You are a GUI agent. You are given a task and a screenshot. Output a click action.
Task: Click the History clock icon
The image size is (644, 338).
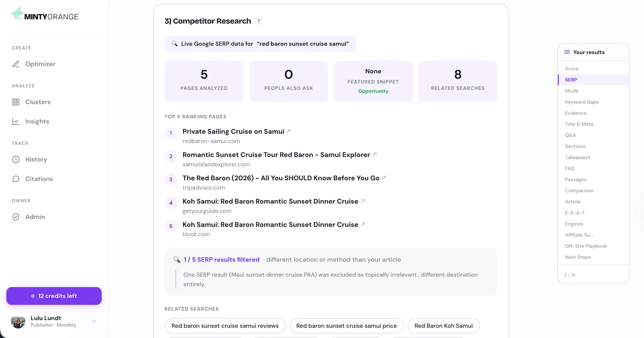[x=16, y=160]
